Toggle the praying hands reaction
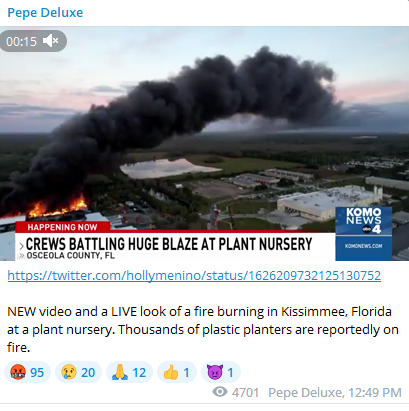 tap(129, 372)
